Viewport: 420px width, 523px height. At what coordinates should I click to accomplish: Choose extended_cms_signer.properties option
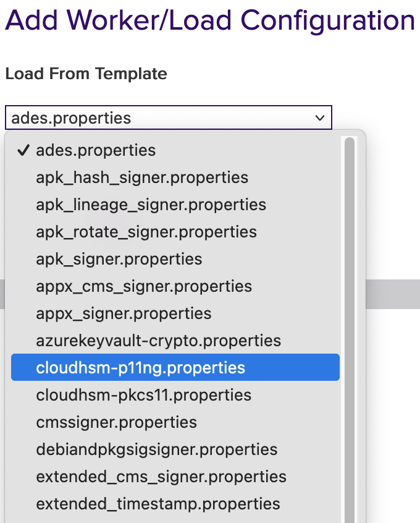tap(161, 477)
